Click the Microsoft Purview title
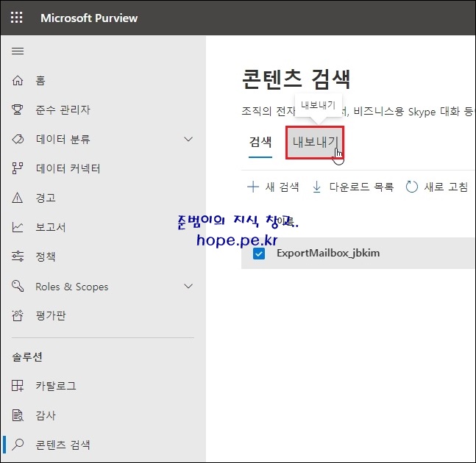 click(89, 18)
